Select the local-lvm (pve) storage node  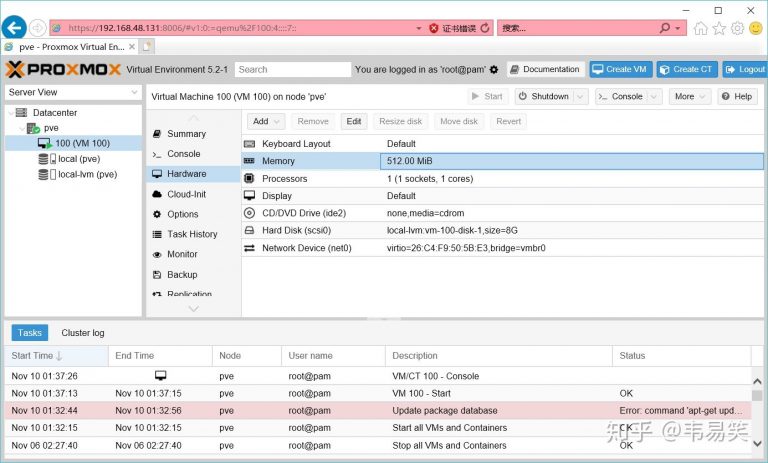(78, 174)
